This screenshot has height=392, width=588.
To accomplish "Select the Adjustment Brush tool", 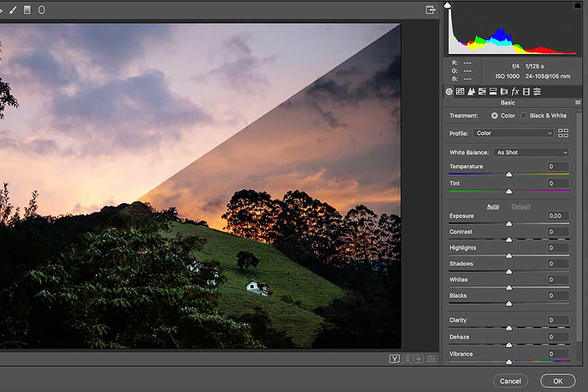I will [13, 10].
